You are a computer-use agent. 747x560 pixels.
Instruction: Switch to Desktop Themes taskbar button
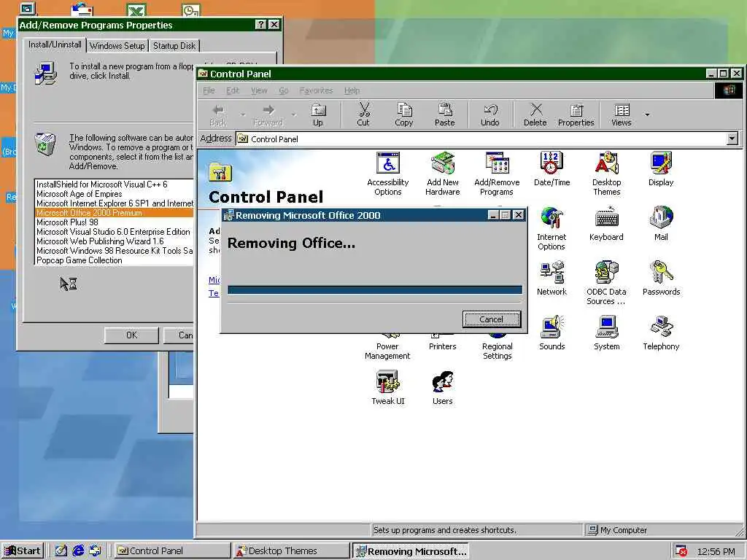coord(292,551)
